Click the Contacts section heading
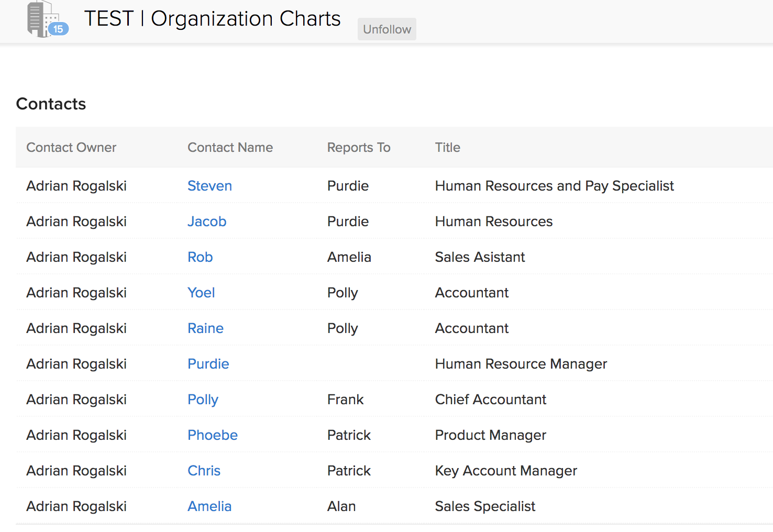Viewport: 773px width, 532px height. (x=51, y=104)
